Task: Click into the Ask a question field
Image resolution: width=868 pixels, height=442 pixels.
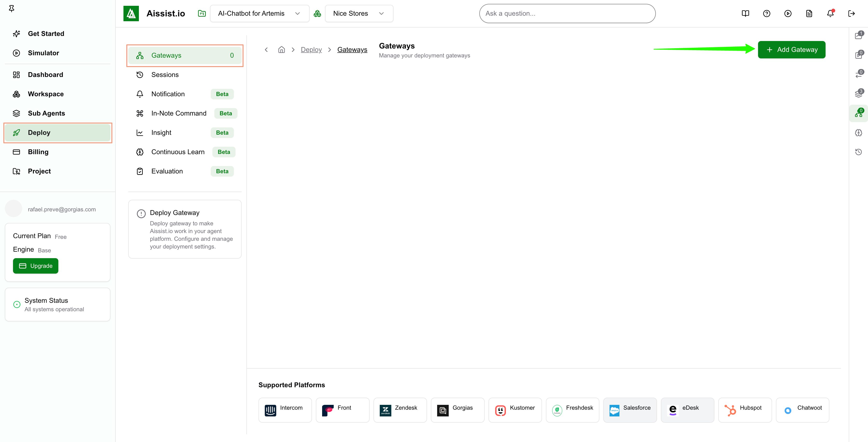Action: (567, 14)
